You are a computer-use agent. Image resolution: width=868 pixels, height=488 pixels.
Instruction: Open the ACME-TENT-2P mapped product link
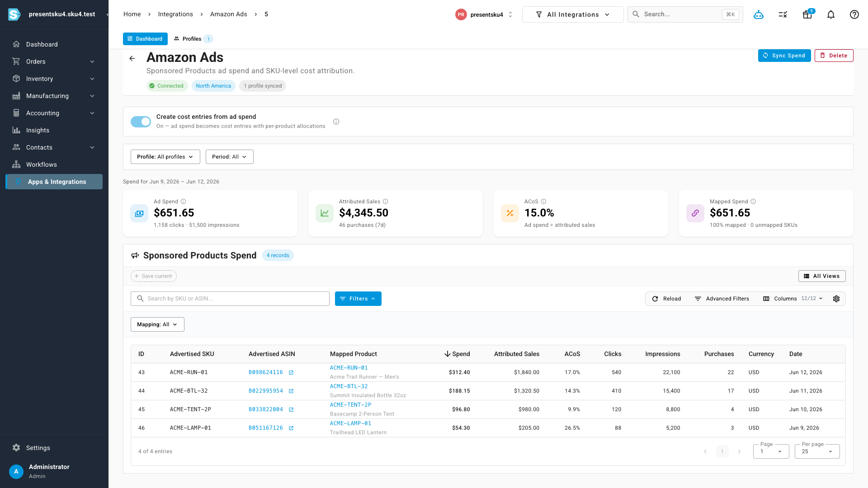350,405
